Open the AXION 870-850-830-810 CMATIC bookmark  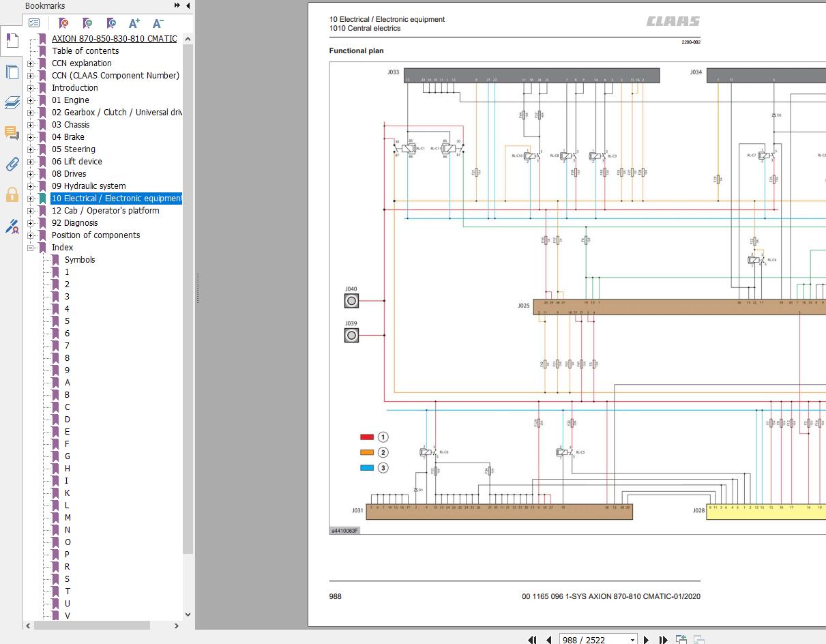tap(114, 39)
